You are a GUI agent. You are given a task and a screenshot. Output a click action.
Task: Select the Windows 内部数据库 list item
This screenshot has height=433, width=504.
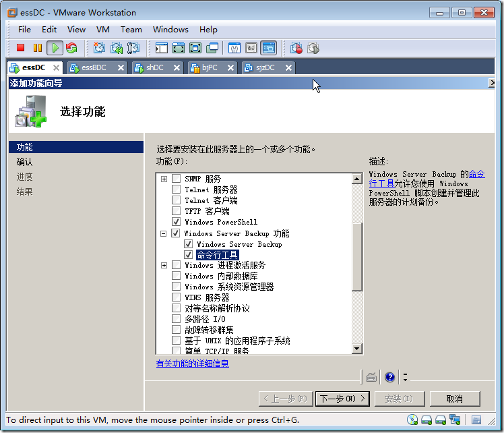click(x=221, y=276)
